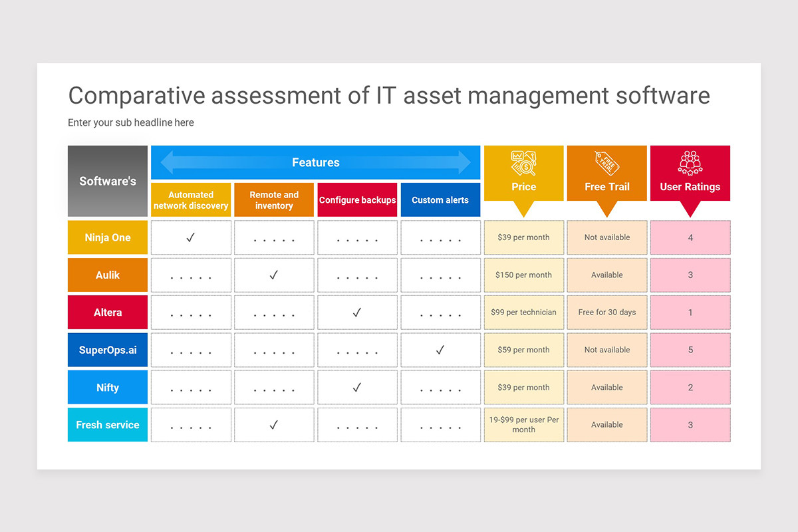Select Aulik user rating 3
798x532 pixels.
[690, 275]
